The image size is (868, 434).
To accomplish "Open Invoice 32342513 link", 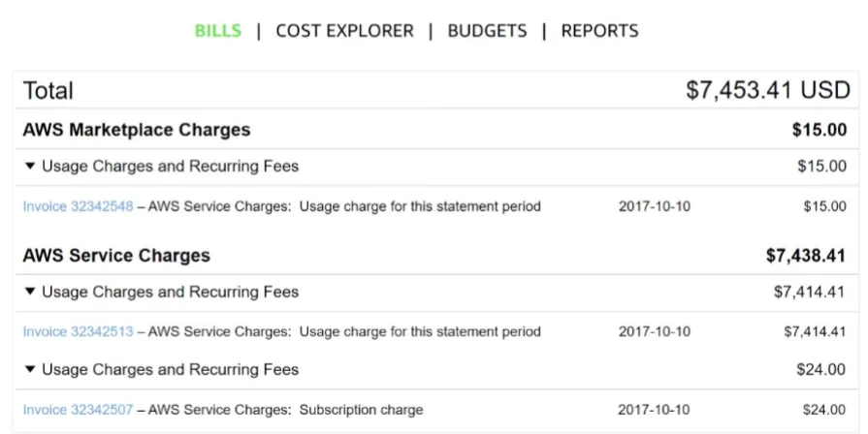I will [78, 331].
